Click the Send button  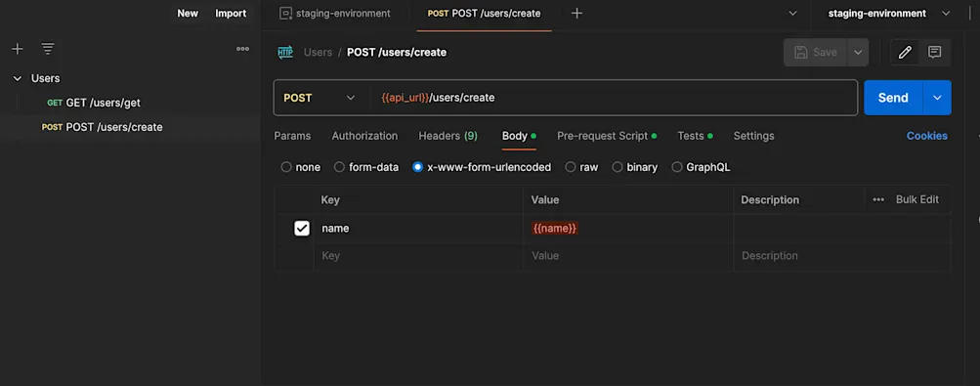click(893, 98)
